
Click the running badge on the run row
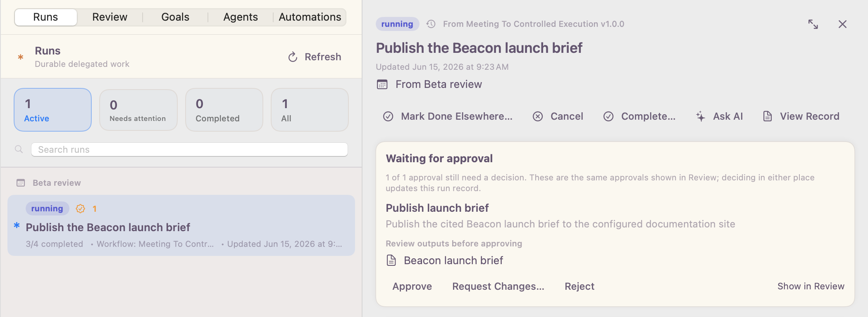[x=47, y=208]
